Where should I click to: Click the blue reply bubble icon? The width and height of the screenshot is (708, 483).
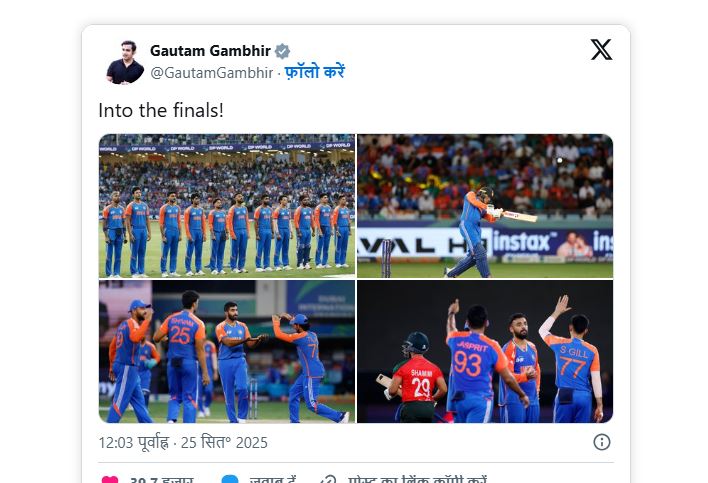tap(229, 481)
